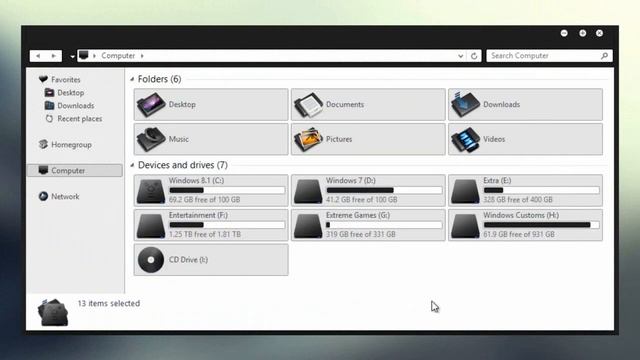Select the Extra (E:) drive icon

click(465, 191)
